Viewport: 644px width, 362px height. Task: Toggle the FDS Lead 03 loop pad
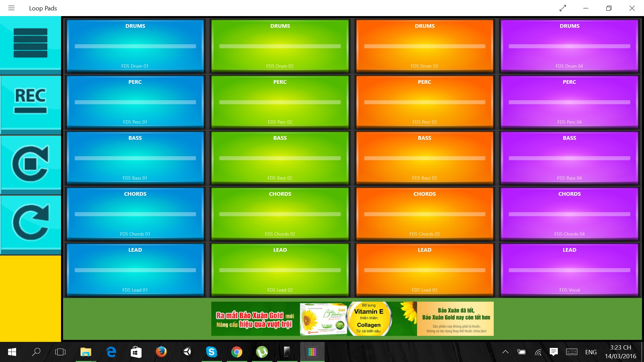pos(424,269)
